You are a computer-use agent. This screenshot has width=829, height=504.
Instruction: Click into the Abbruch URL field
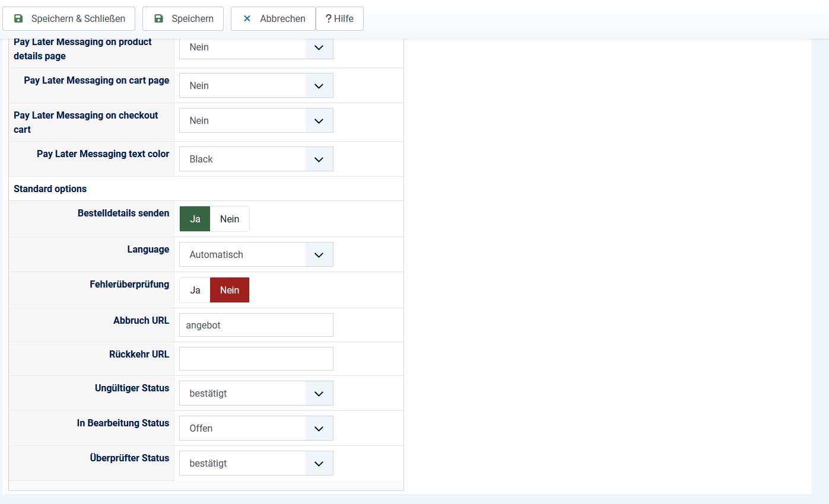[256, 325]
